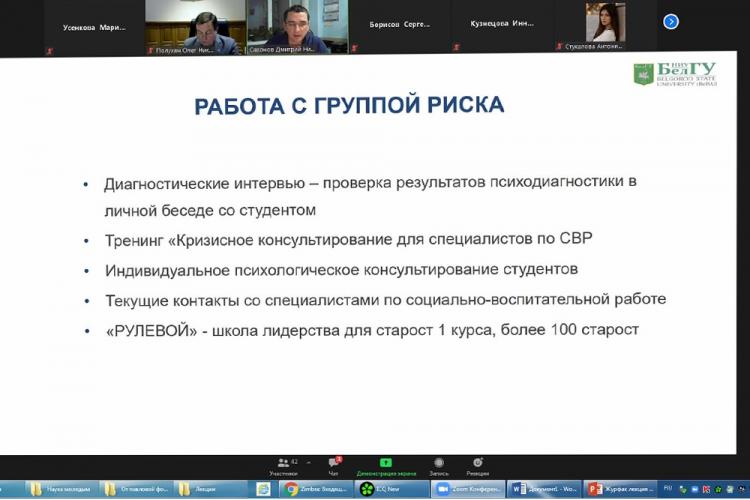750x500 pixels.
Task: Click the muted microphone icon on Кузнецова tile
Action: (x=457, y=47)
